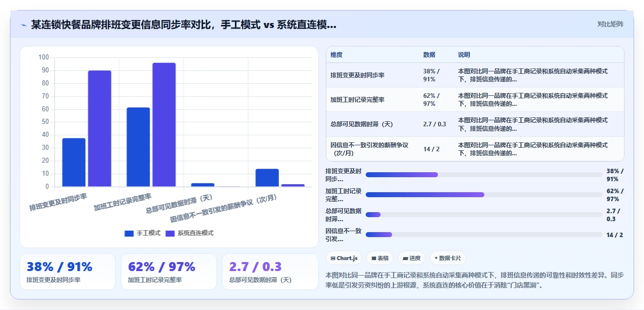Click the 说明 text in the 排班变更及时同步率 row
The height and width of the screenshot is (310, 644).
pyautogui.click(x=533, y=75)
